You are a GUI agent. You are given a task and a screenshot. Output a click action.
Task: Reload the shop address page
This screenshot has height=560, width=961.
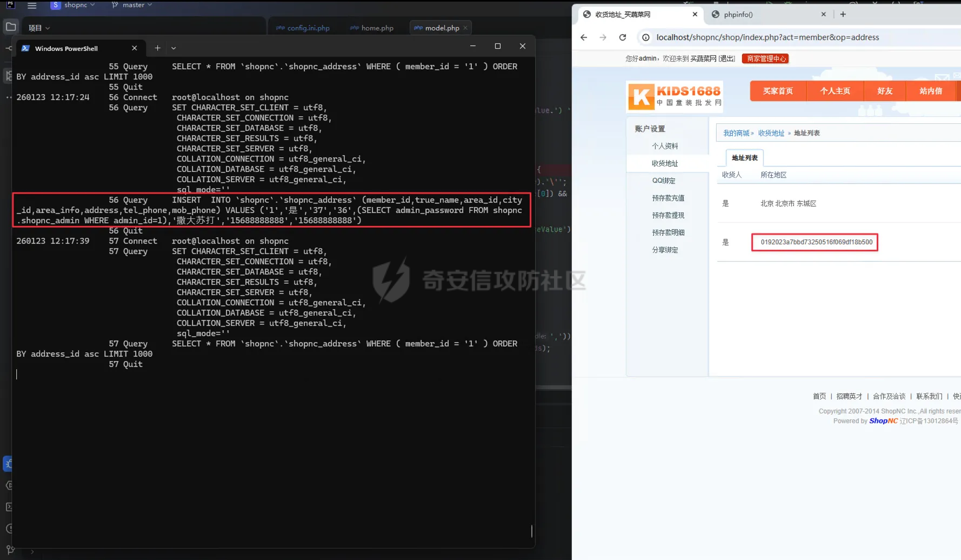coord(623,37)
